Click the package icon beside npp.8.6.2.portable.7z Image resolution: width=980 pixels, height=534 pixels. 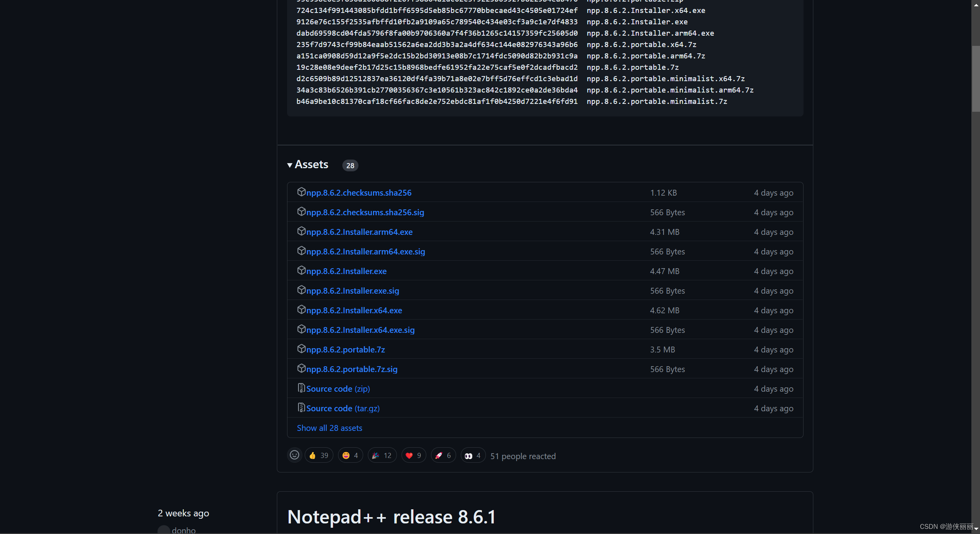302,349
